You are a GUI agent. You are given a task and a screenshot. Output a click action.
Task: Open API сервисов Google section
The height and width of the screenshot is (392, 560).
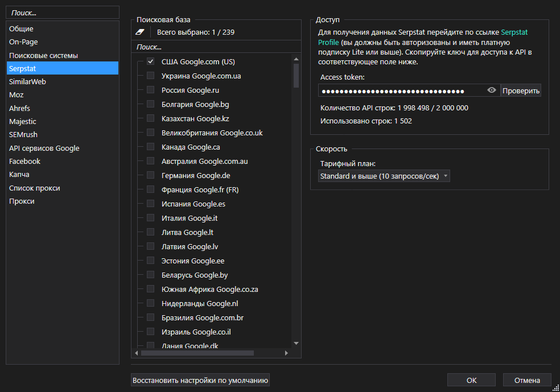click(63, 148)
